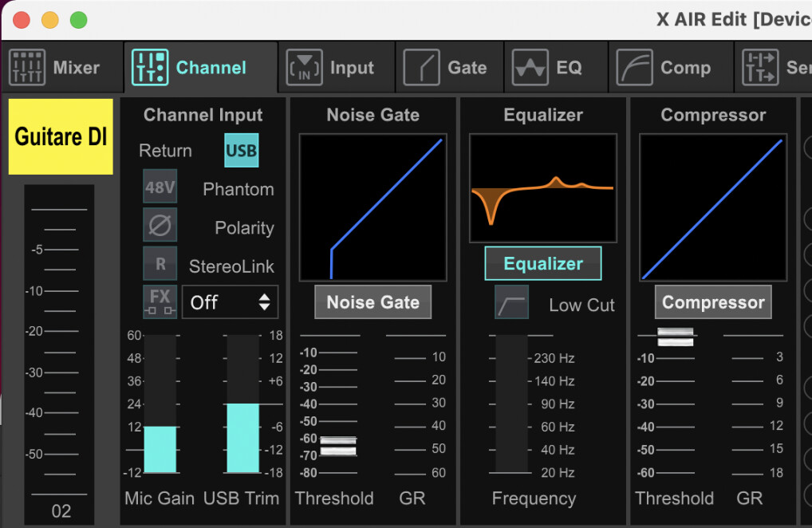Screen dimensions: 812x528
Task: Click the macOS green zoom button
Action: tap(79, 20)
